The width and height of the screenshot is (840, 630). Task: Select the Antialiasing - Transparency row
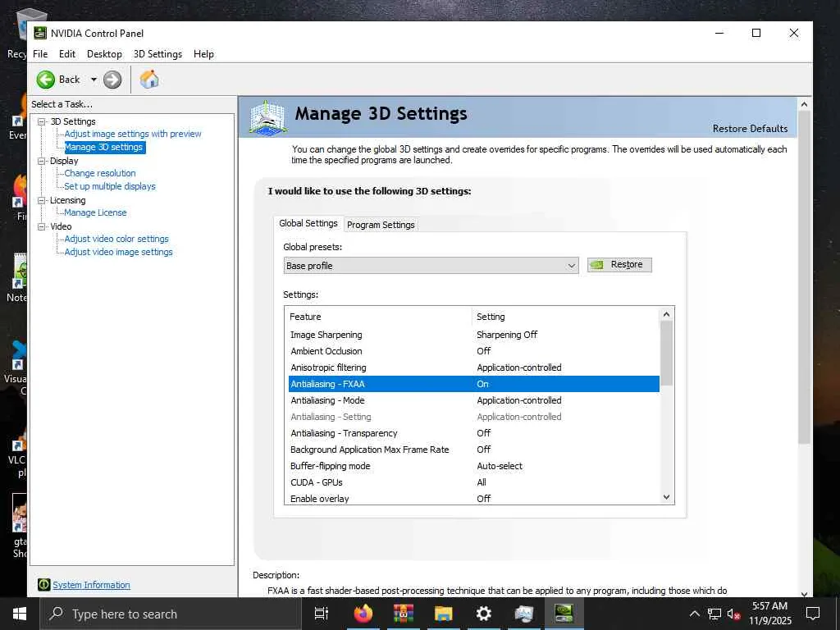pos(473,433)
